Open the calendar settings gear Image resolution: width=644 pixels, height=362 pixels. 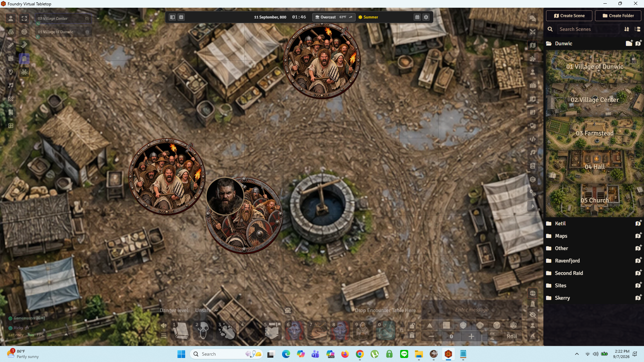[x=426, y=17]
